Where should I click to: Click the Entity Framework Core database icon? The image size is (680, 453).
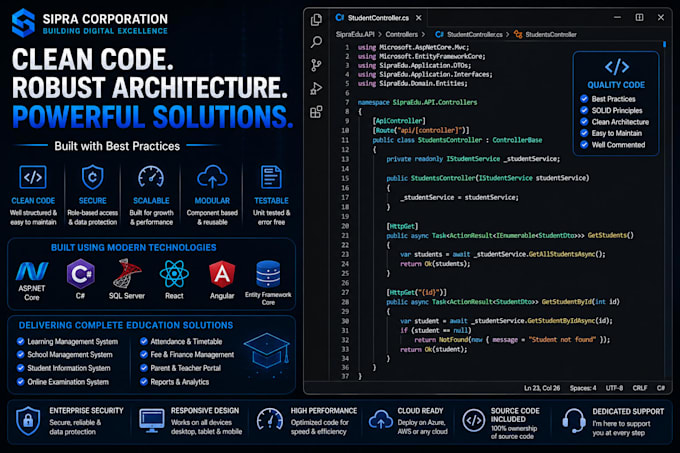(268, 274)
